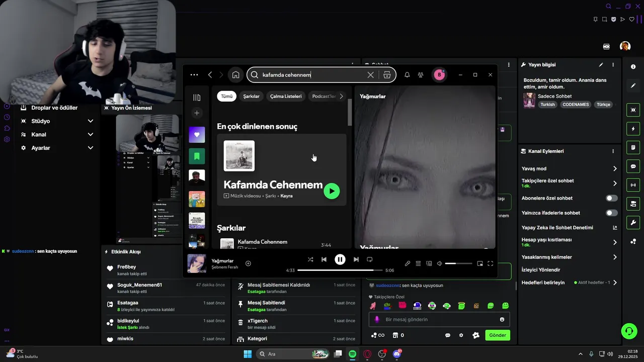Go to Spotify Home via house icon
644x362 pixels.
click(x=235, y=75)
